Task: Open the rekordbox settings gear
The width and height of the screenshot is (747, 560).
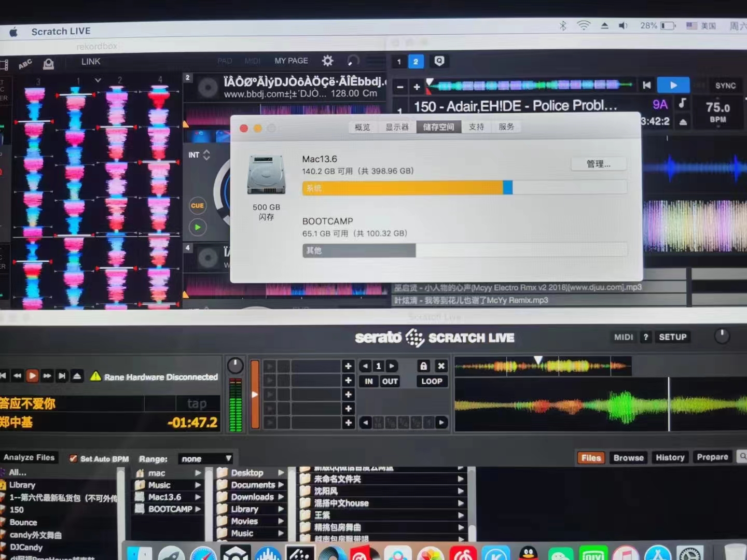Action: pos(327,61)
